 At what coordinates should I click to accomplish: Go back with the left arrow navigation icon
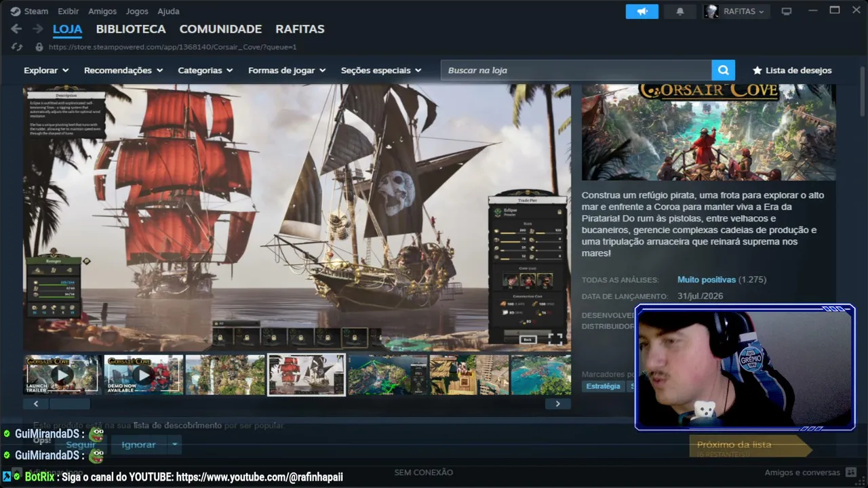tap(16, 29)
